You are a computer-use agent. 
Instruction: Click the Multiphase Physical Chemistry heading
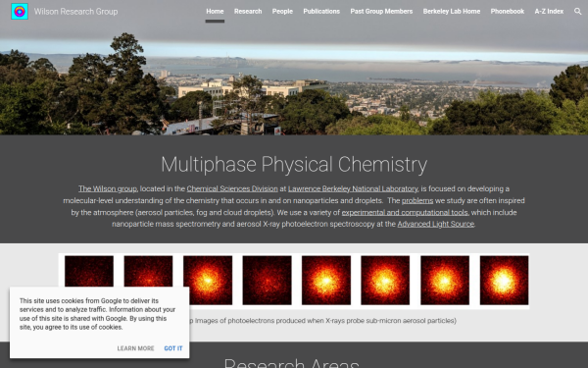click(x=294, y=165)
